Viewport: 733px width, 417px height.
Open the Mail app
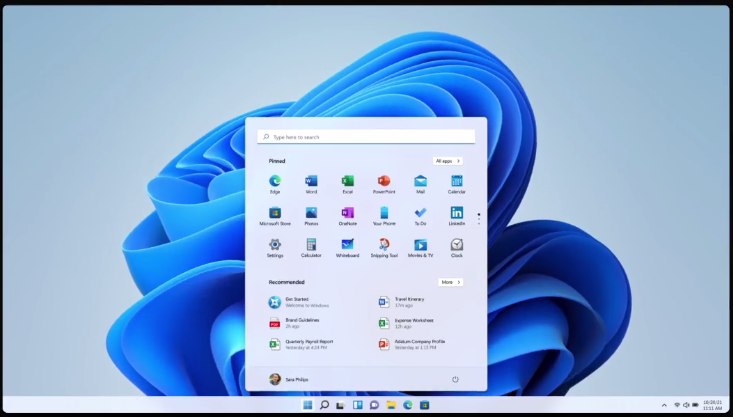click(x=420, y=184)
